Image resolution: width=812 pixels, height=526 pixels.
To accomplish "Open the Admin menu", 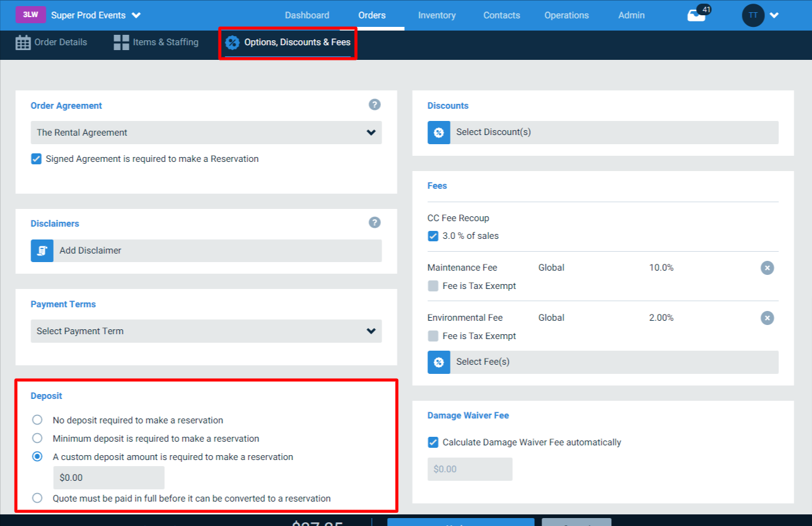I will pos(631,15).
